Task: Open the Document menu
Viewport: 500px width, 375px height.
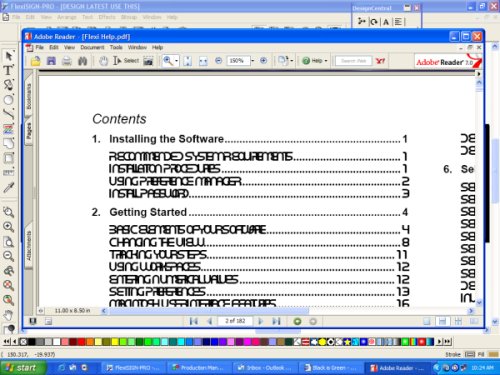Action: click(92, 47)
